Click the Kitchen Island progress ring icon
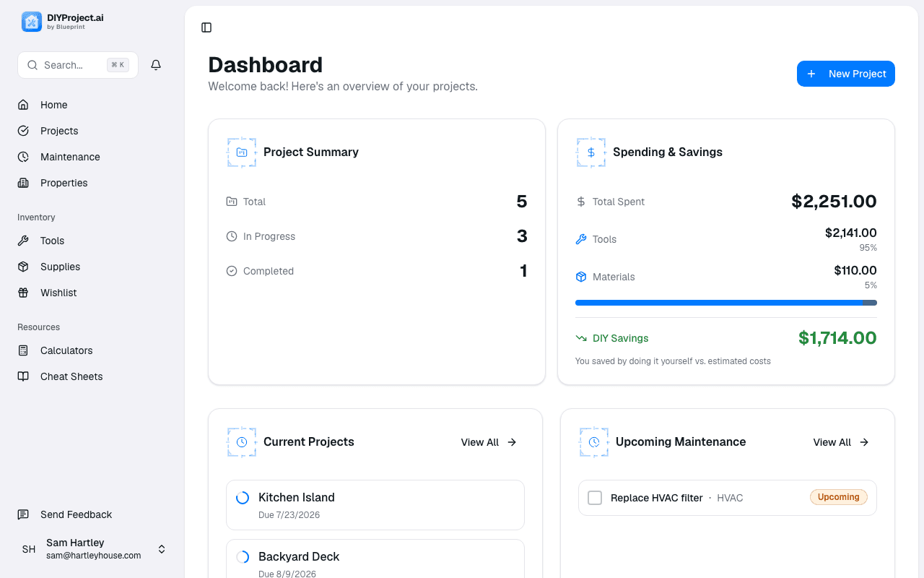 [x=243, y=498]
